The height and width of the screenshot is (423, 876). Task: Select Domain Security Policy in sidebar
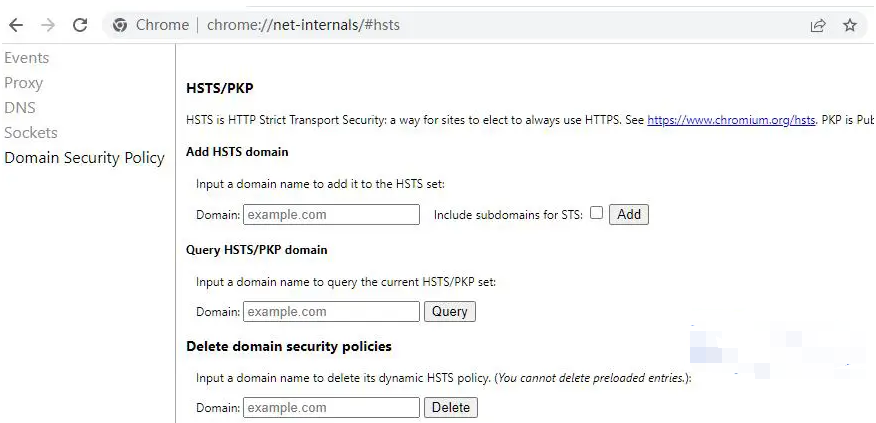pyautogui.click(x=84, y=158)
